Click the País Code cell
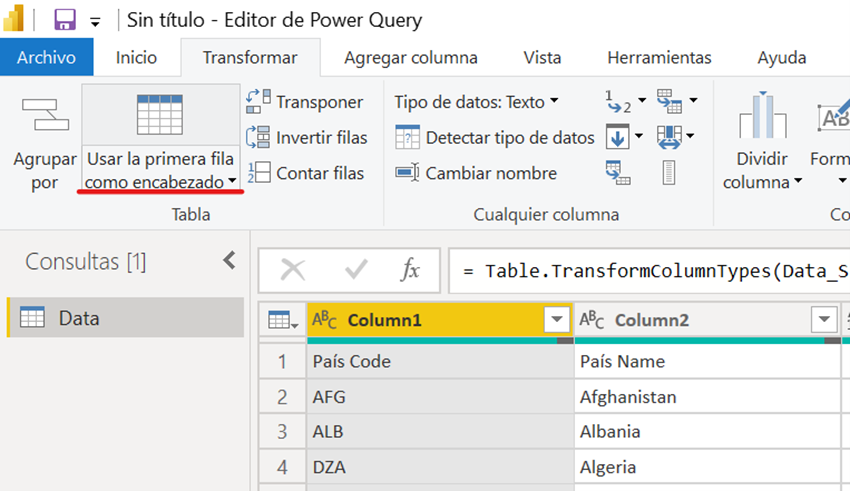This screenshot has height=491, width=850. point(440,361)
